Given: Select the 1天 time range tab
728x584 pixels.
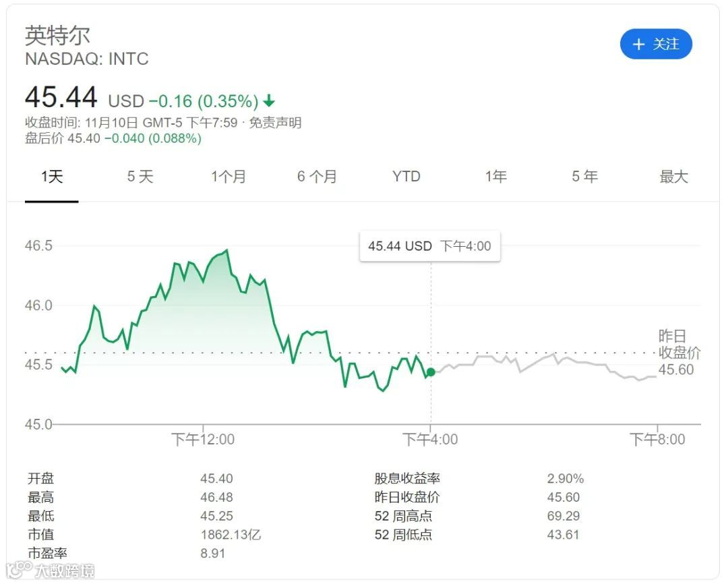Looking at the screenshot, I should (52, 177).
